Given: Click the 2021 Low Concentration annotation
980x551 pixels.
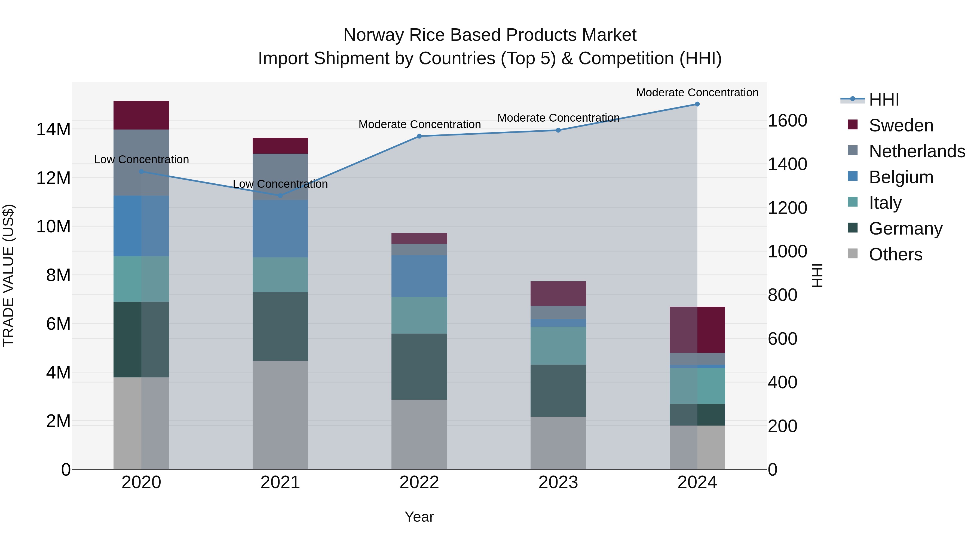Looking at the screenshot, I should [x=280, y=184].
